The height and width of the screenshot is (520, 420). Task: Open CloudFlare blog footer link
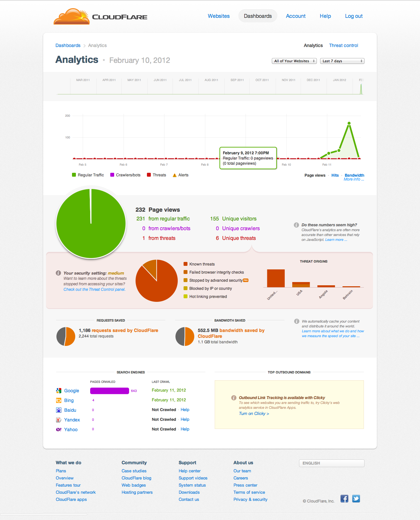pos(137,478)
